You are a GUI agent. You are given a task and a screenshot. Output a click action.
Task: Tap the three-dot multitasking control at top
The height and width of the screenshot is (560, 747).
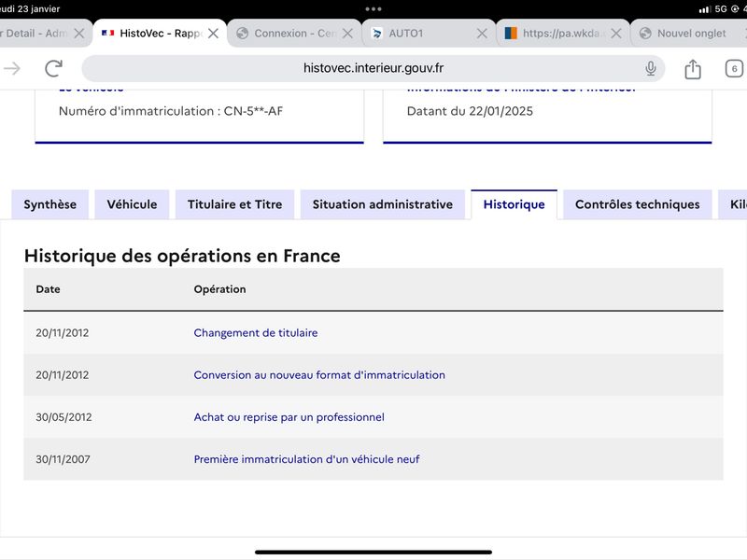(373, 9)
